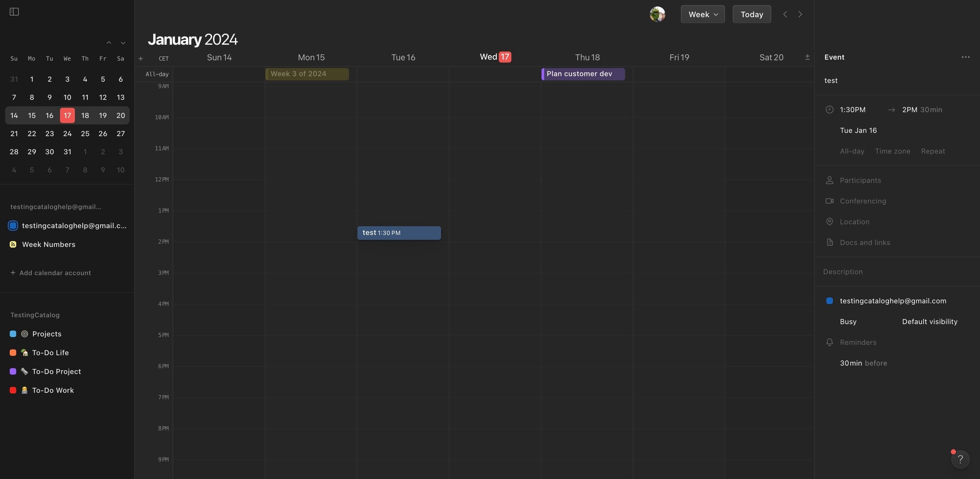Screen dimensions: 980x479
Task: Click the blue calendar color swatch in the event panel
Action: 829,301
